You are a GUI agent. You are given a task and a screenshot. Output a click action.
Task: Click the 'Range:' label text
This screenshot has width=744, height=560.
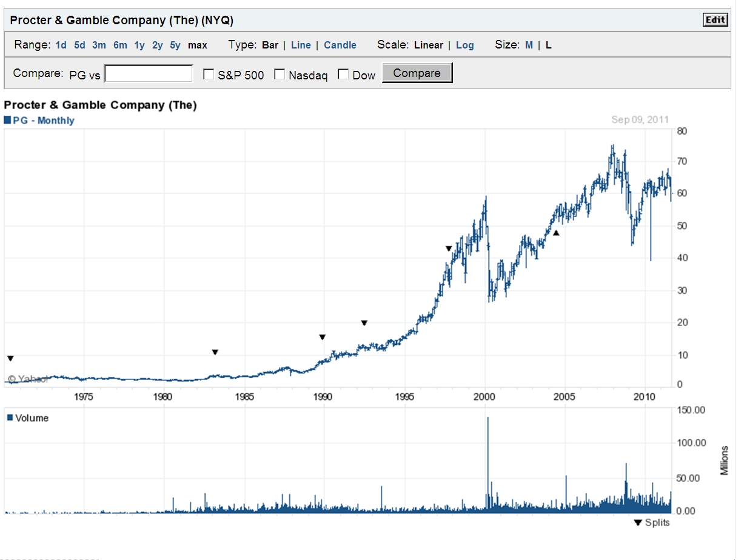tap(32, 45)
